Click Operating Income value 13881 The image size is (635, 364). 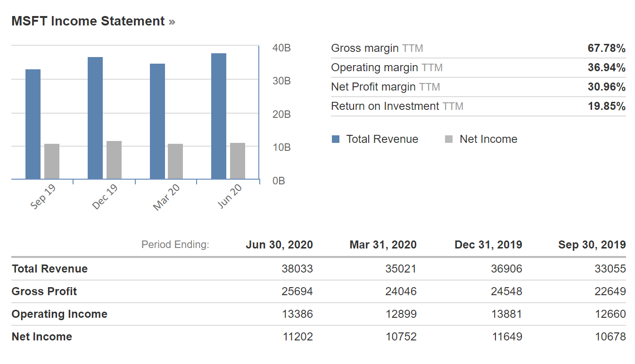[x=507, y=314]
